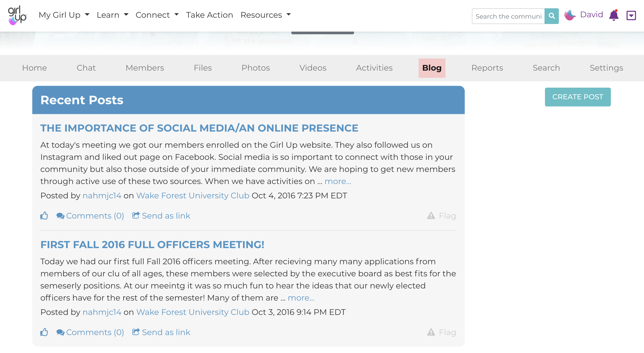Click the Girl Up logo
The height and width of the screenshot is (353, 644).
(x=17, y=15)
